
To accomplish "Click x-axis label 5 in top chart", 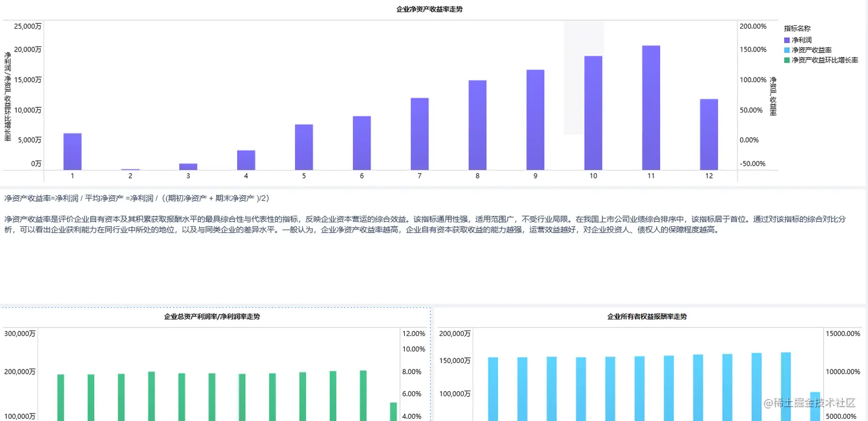I will tap(304, 176).
